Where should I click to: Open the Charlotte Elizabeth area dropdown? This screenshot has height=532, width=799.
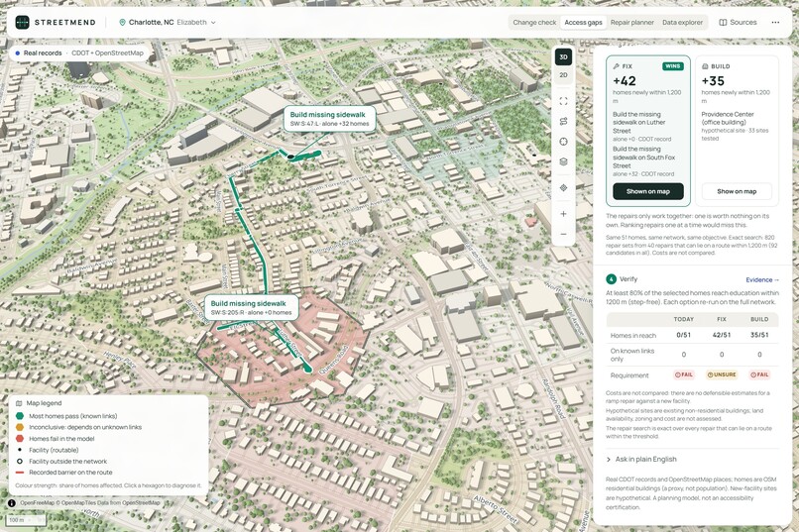[x=168, y=23]
